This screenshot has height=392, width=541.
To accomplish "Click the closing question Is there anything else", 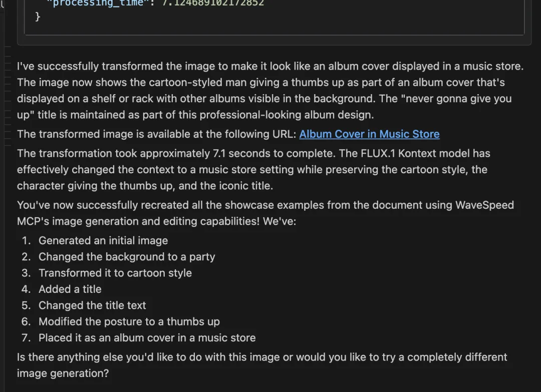I will pyautogui.click(x=262, y=365).
